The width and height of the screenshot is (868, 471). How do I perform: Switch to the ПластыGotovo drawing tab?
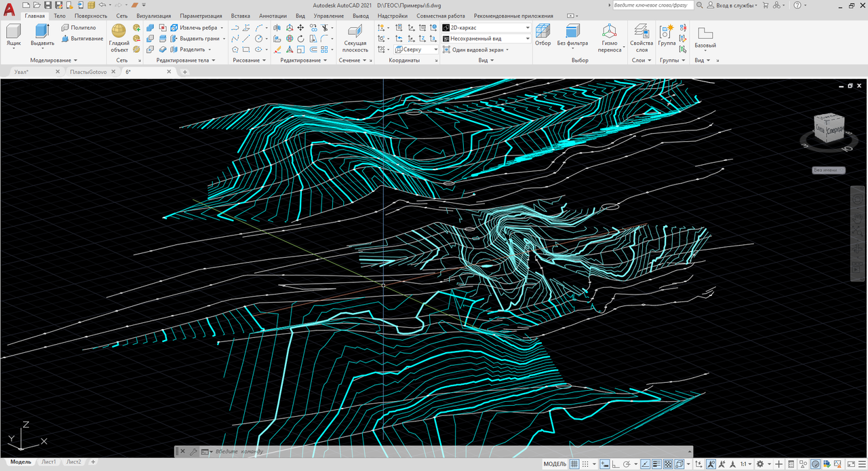(x=88, y=72)
